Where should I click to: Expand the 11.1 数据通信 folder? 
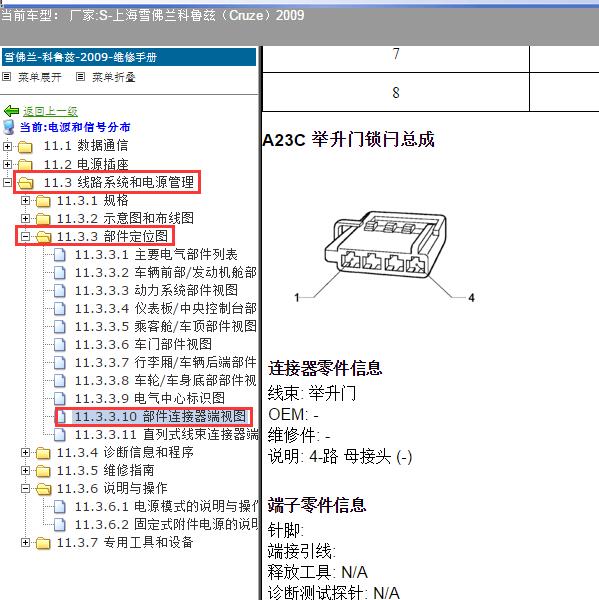(x=7, y=146)
